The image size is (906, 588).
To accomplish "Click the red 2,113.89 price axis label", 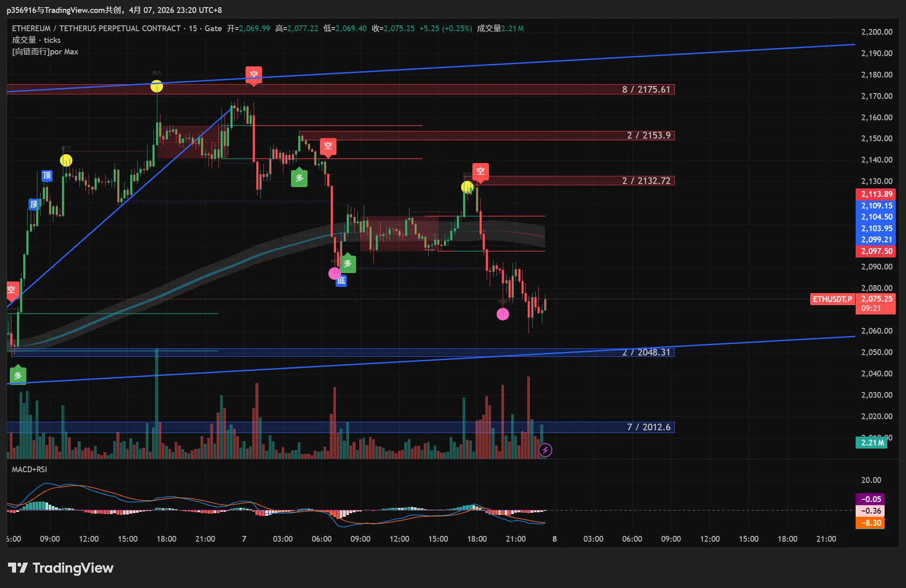I will [x=876, y=194].
